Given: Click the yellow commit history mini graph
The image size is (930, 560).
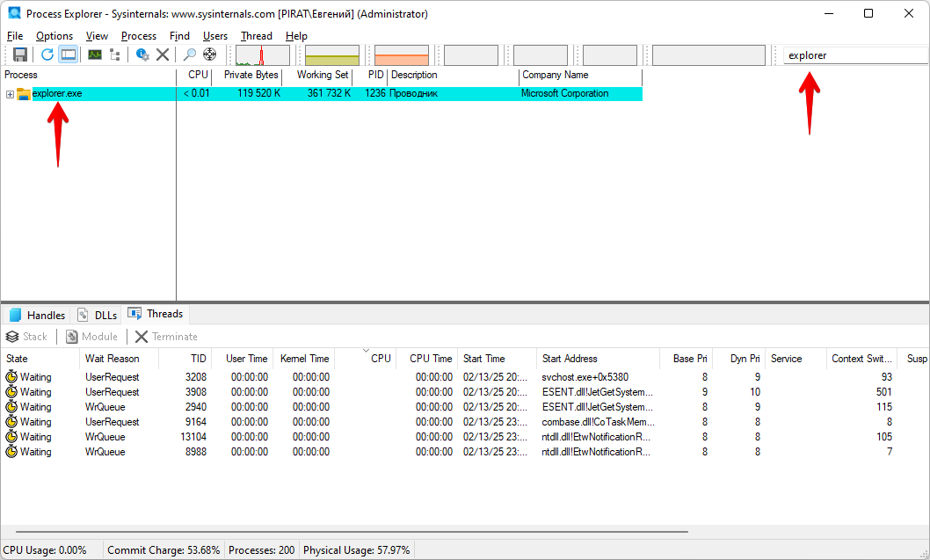Looking at the screenshot, I should pos(332,55).
